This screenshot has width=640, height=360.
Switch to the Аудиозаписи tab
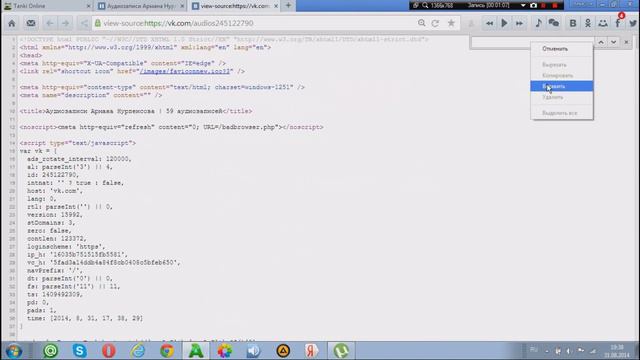click(x=141, y=6)
